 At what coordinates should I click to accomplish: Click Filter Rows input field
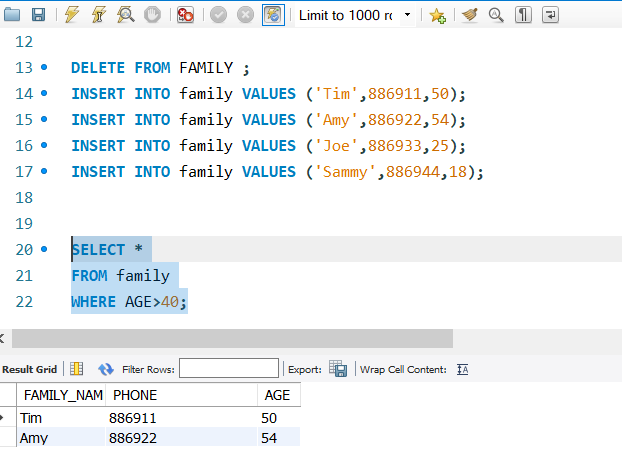click(x=229, y=368)
